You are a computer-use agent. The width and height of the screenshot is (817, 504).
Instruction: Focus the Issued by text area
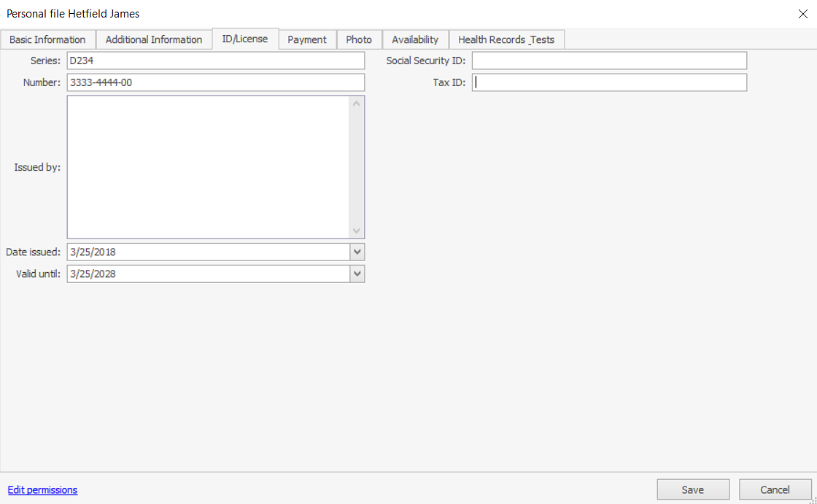point(209,167)
